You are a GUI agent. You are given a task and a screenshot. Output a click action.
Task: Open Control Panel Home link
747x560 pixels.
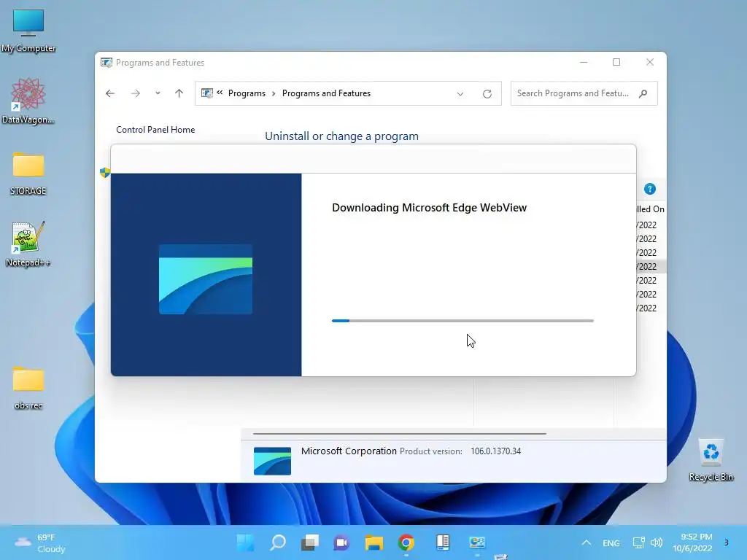pyautogui.click(x=155, y=130)
